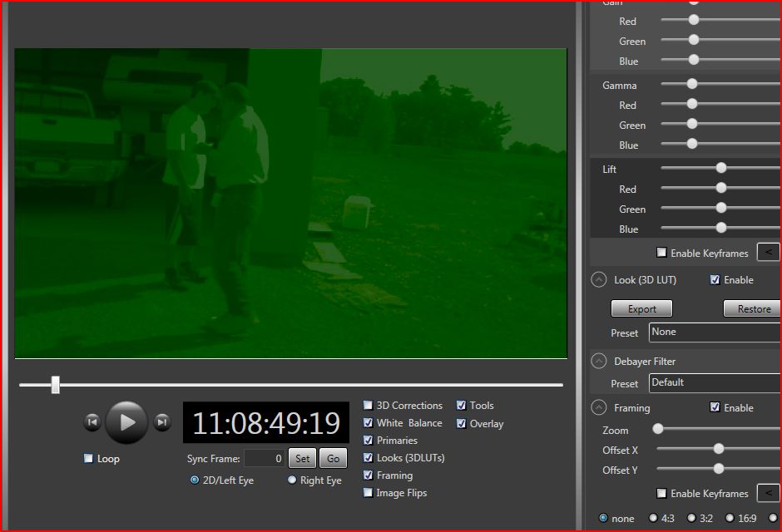Jump to the previous frame
Viewport: 782px width, 532px height.
click(x=92, y=422)
